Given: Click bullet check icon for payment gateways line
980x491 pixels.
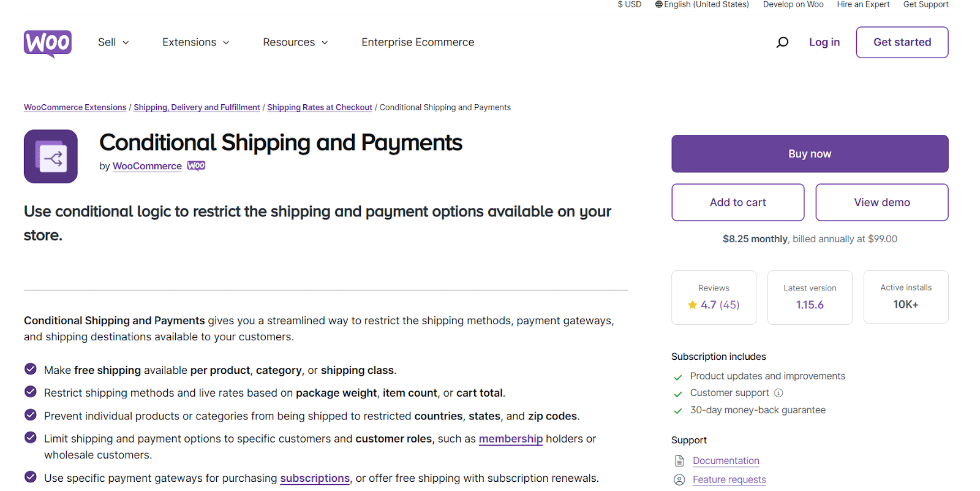Looking at the screenshot, I should click(30, 477).
